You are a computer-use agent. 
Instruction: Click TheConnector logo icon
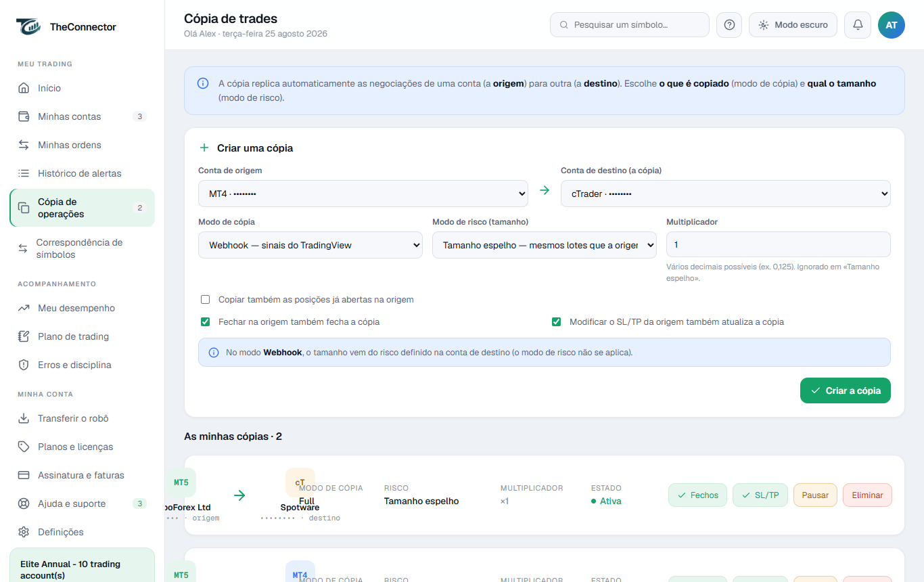click(x=28, y=26)
